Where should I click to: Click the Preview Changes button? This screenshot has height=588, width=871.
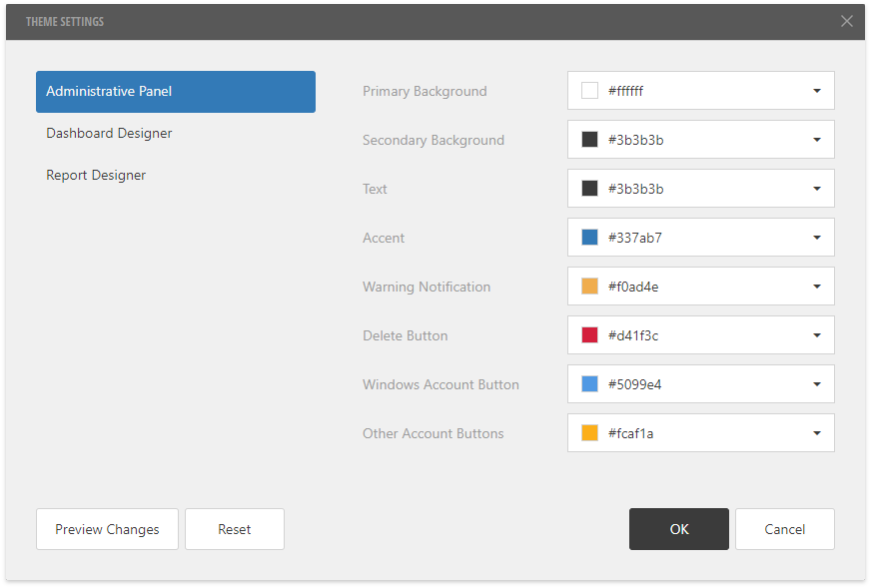107,529
